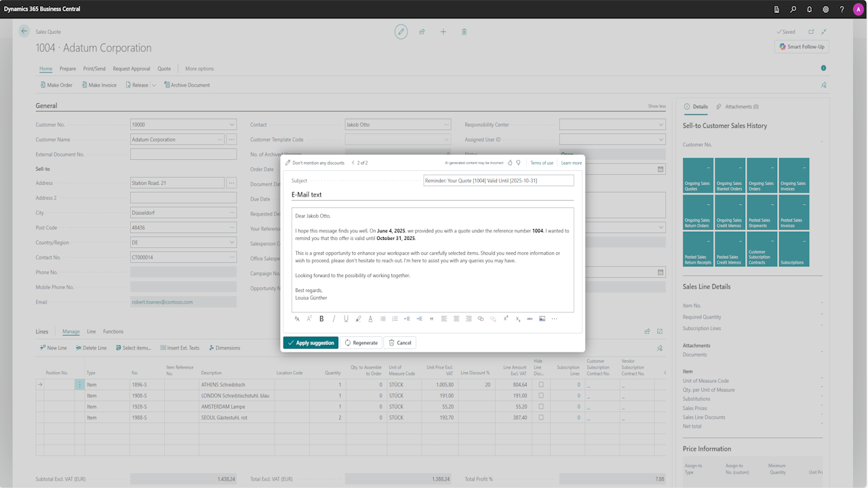Center align the email text

456,319
